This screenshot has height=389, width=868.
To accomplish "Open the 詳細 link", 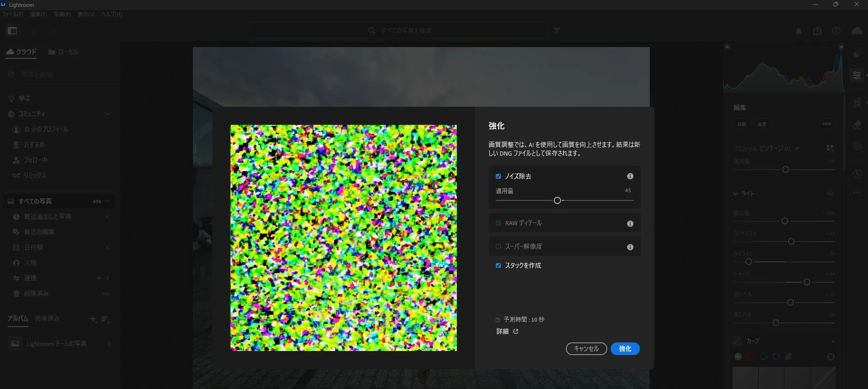I will pyautogui.click(x=507, y=332).
